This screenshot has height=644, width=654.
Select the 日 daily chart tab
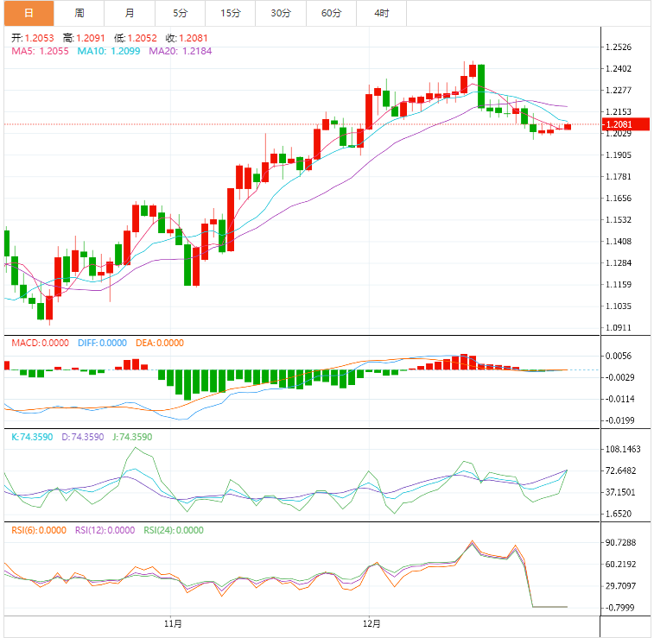[28, 13]
